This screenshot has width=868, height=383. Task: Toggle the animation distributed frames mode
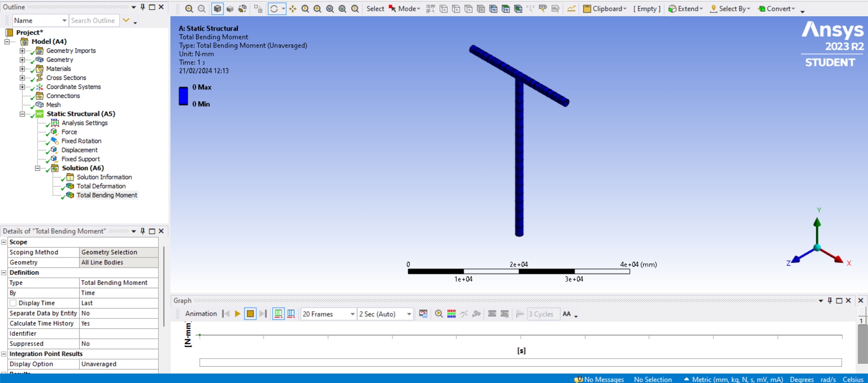click(x=278, y=314)
